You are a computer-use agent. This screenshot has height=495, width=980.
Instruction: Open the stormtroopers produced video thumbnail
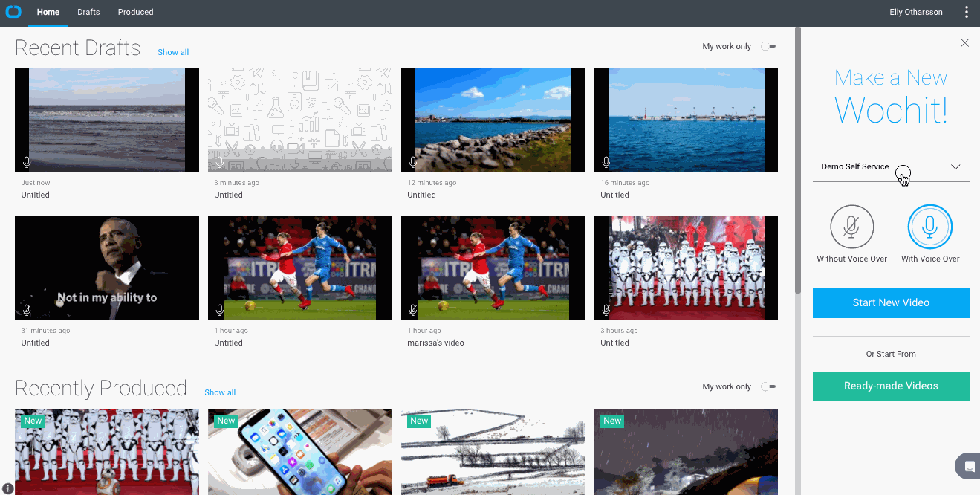(107, 452)
